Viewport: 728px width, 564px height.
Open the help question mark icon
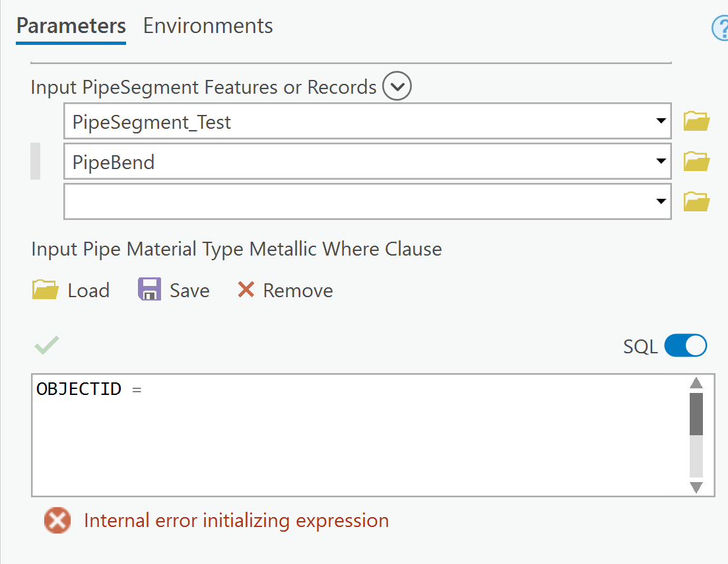coord(719,28)
